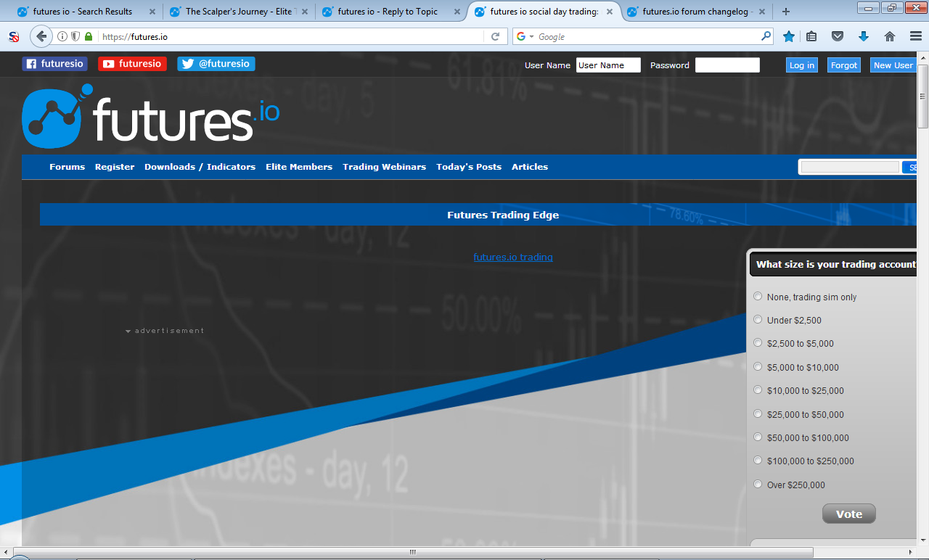Pick the '$100,000 to $250,000' radio option

pyautogui.click(x=758, y=461)
